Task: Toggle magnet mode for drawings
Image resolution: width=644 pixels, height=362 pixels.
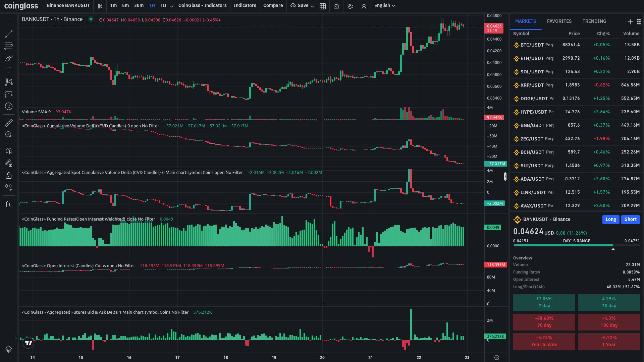Action: point(9,151)
